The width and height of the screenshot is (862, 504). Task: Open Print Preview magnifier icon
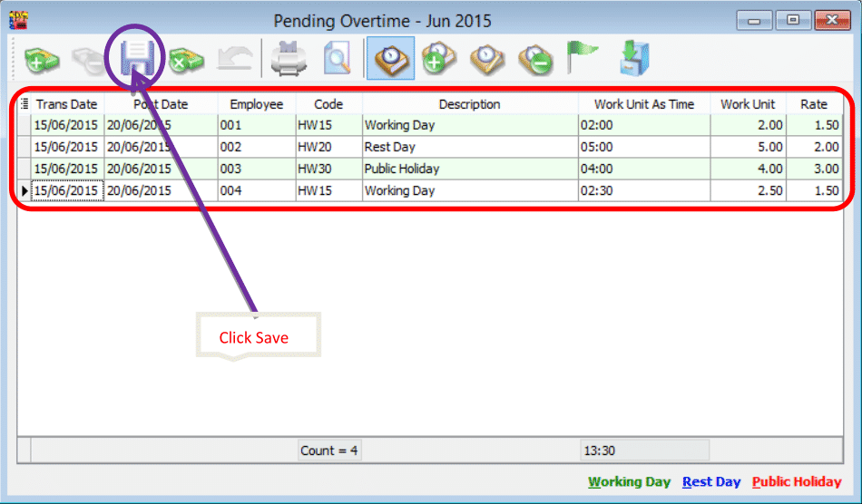tap(338, 60)
